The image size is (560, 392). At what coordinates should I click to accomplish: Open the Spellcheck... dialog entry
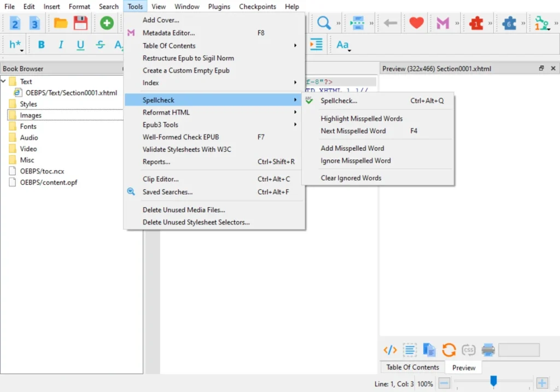pos(378,101)
